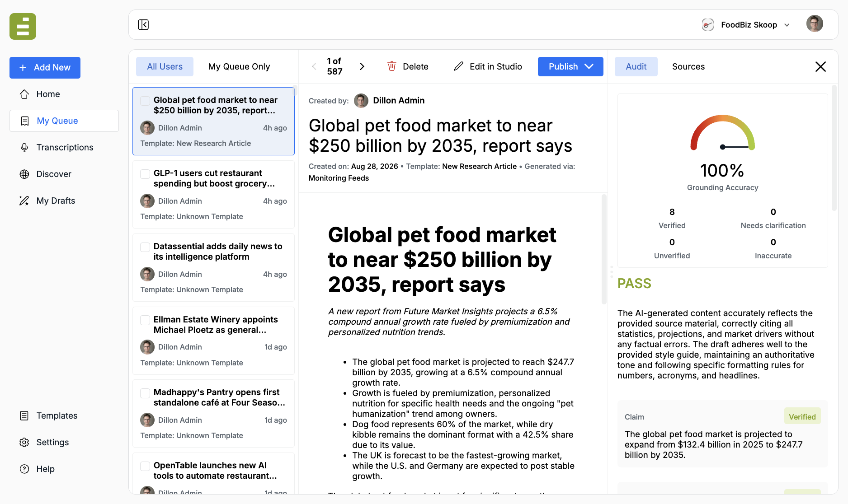848x504 pixels.
Task: Close the audit panel
Action: click(820, 66)
